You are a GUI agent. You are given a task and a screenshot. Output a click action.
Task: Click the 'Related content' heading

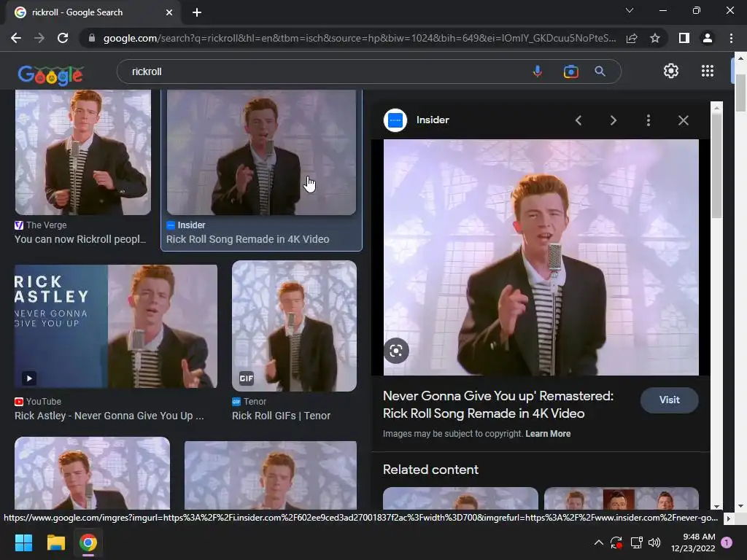click(x=430, y=470)
